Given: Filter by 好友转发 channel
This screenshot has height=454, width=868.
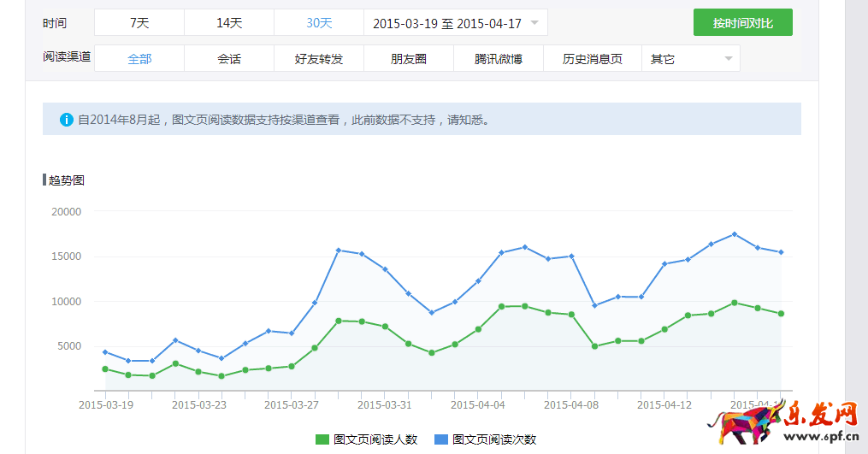Looking at the screenshot, I should point(319,59).
